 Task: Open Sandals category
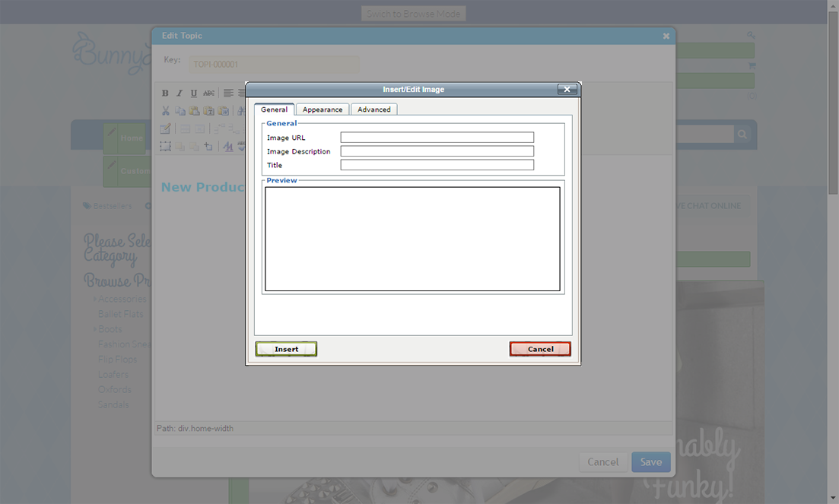[x=113, y=404]
